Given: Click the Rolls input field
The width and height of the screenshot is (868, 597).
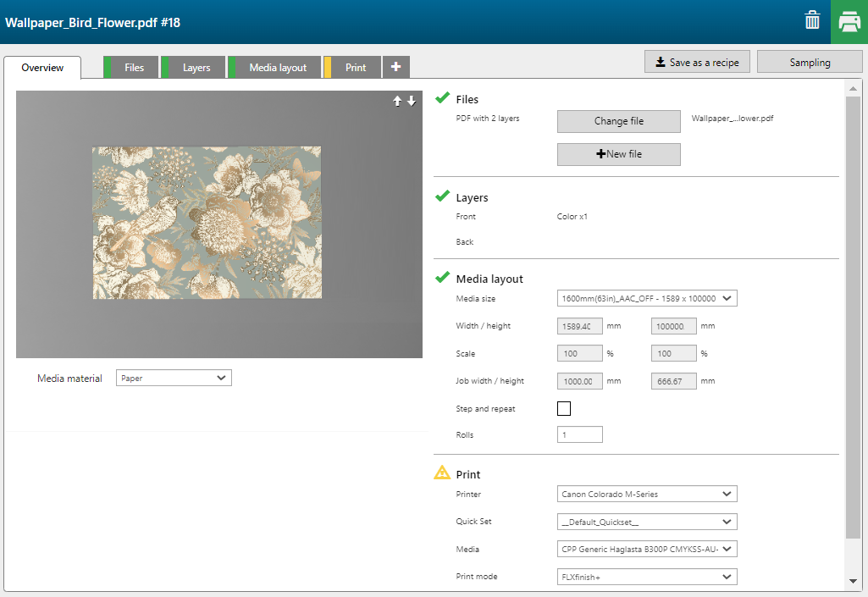Looking at the screenshot, I should point(580,434).
